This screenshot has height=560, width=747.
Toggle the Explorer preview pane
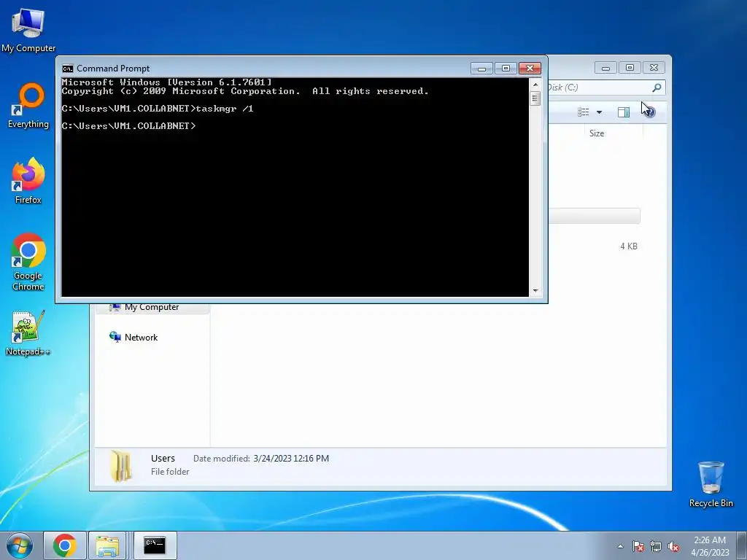[624, 112]
